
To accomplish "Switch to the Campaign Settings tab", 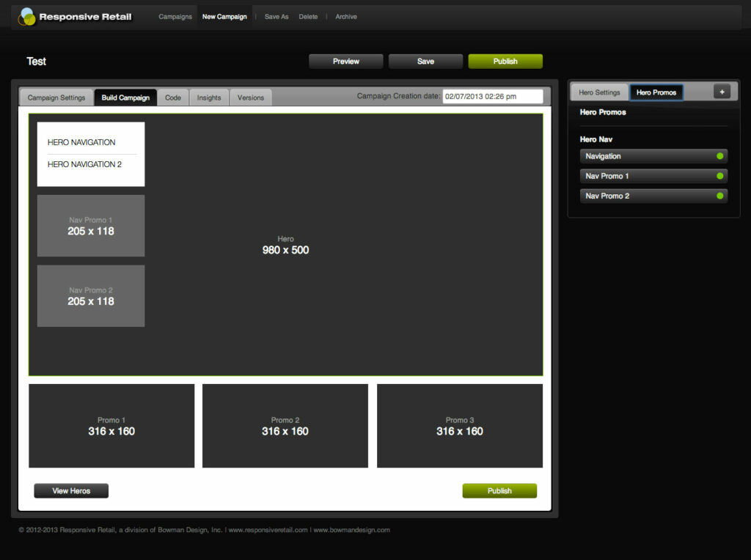I will click(x=56, y=97).
